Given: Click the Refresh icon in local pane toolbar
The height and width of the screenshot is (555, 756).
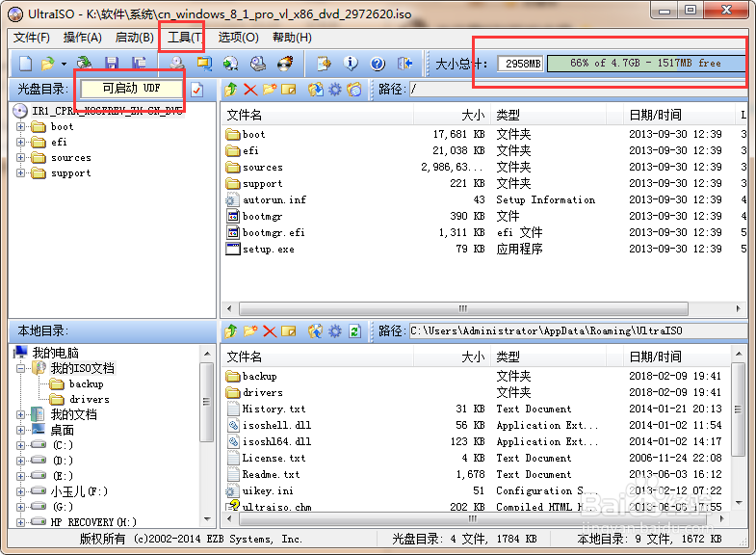Looking at the screenshot, I should [354, 331].
